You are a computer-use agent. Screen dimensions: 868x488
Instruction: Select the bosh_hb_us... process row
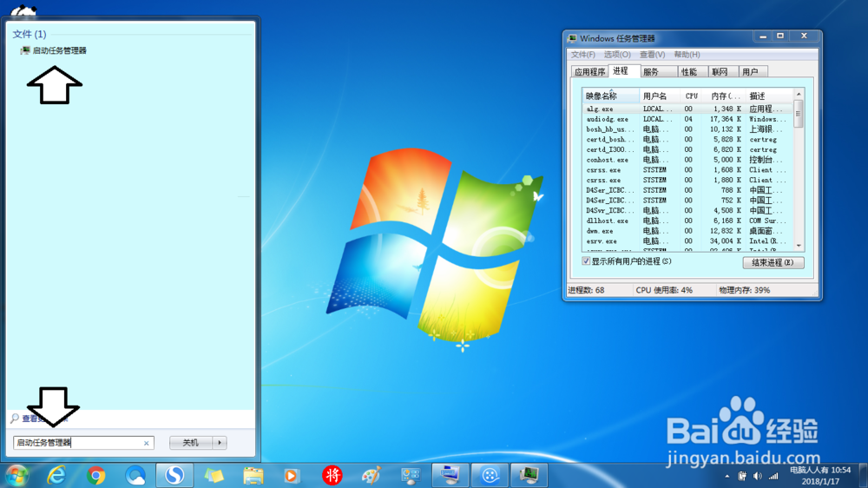coord(687,129)
